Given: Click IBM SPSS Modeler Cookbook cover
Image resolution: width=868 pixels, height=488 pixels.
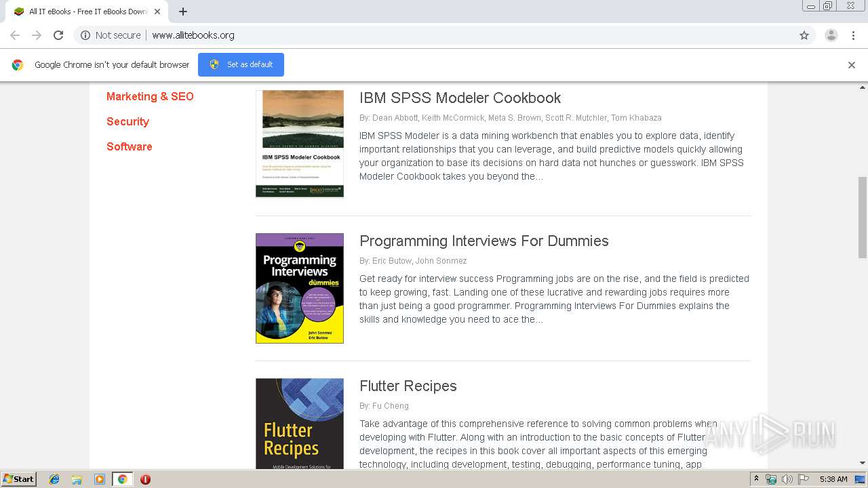Looking at the screenshot, I should (x=300, y=144).
